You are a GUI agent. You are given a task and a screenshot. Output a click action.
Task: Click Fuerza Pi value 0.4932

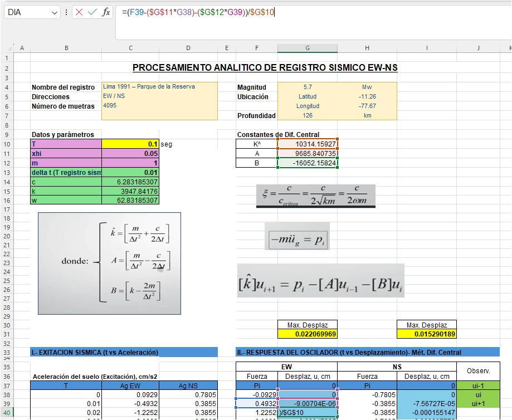pos(257,404)
